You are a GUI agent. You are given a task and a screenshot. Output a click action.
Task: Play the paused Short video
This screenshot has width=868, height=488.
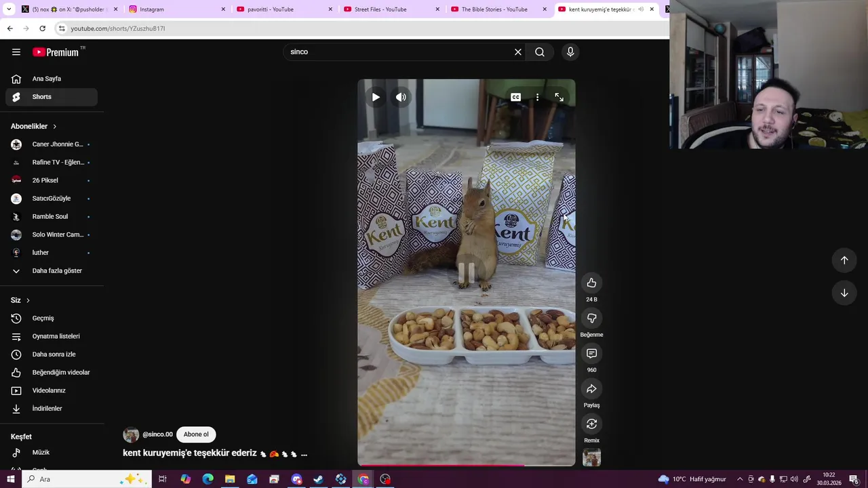[x=376, y=97]
